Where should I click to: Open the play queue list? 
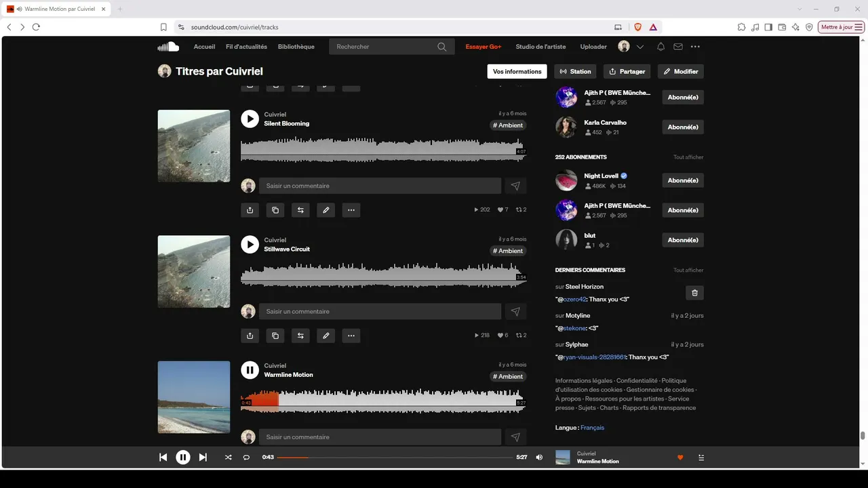tap(701, 457)
